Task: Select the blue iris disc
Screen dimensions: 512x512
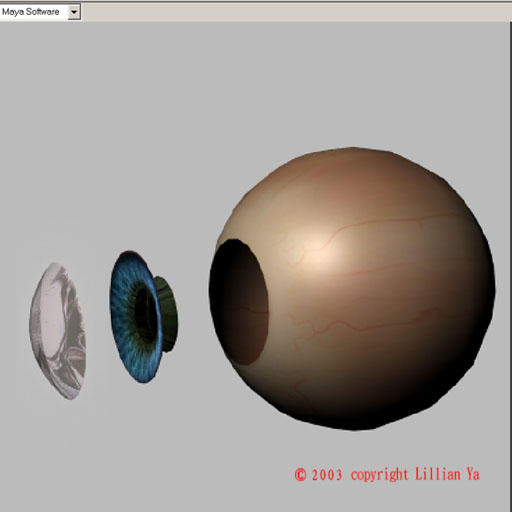Action: (x=136, y=317)
